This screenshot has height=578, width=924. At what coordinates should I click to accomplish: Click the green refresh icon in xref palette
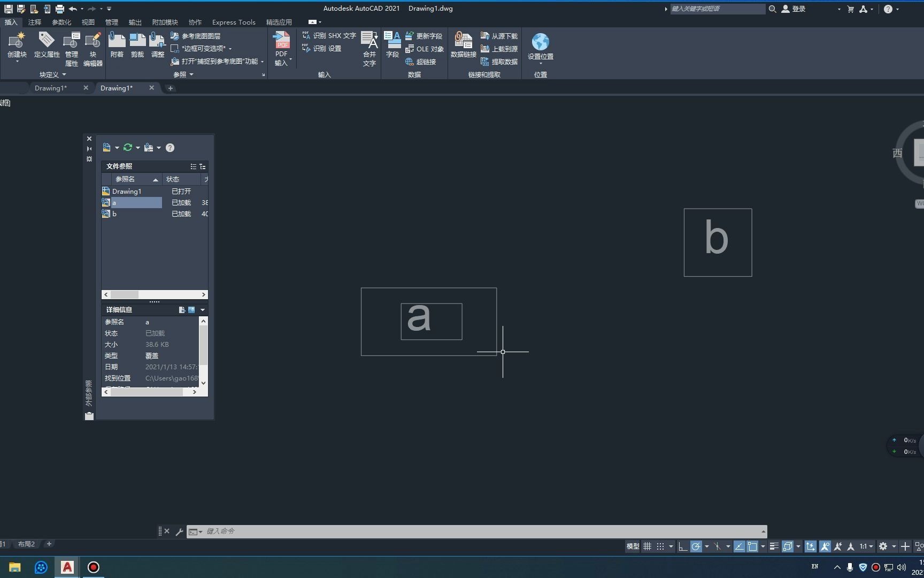click(x=128, y=148)
